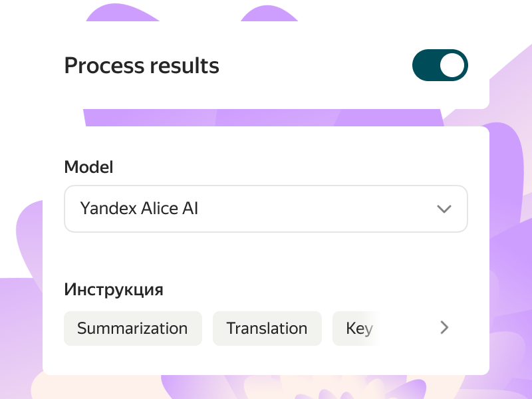Screen dimensions: 532x399
Task: Click the faded edge of Key chip
Action: coord(374,329)
